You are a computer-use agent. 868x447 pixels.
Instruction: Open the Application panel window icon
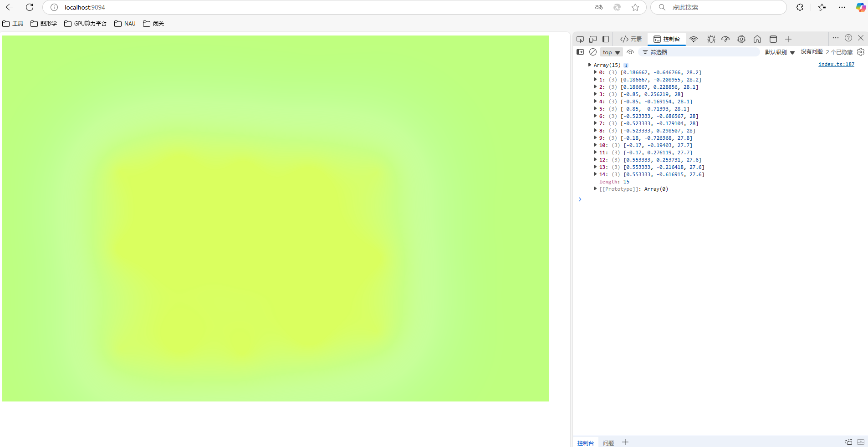773,39
